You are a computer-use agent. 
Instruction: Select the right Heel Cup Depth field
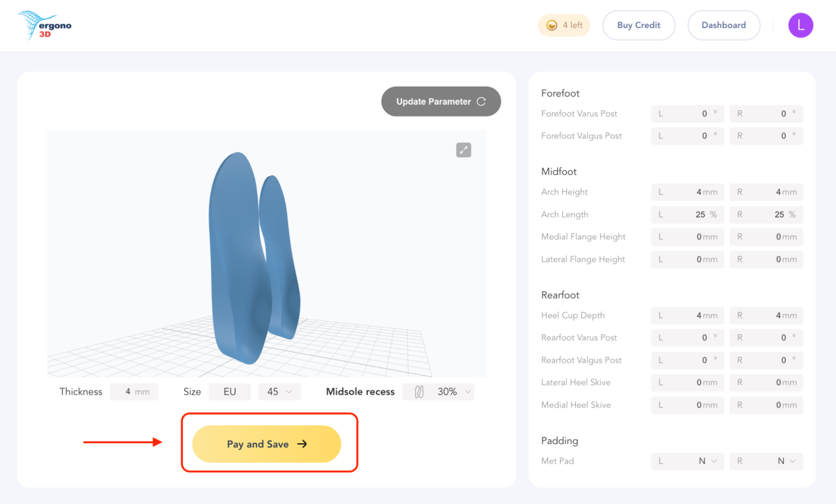point(766,315)
